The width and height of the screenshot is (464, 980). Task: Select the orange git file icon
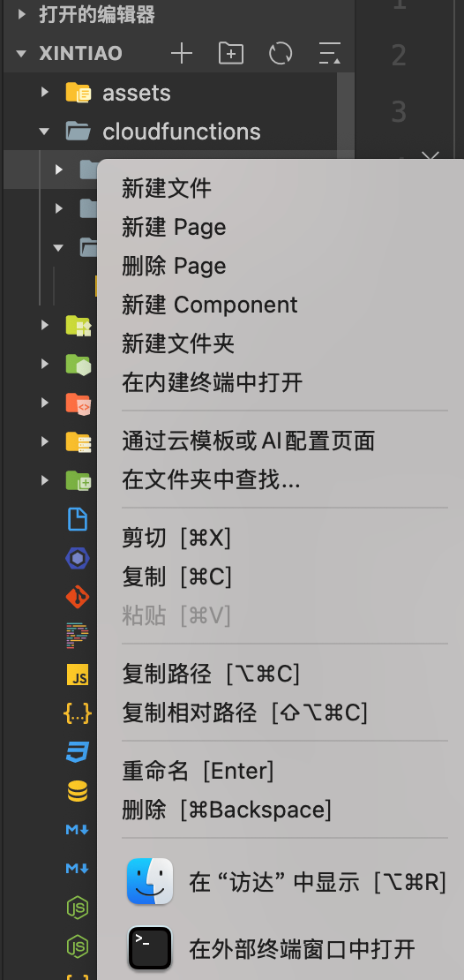point(78,598)
